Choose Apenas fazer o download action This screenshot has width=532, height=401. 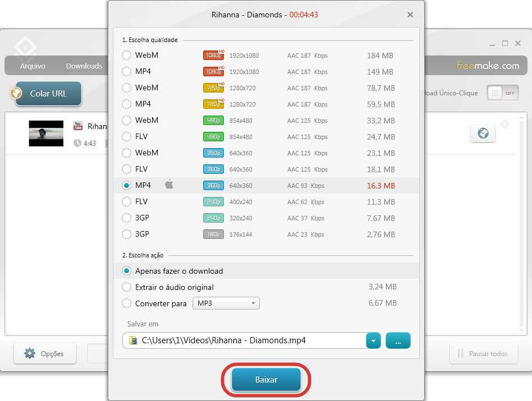click(127, 271)
